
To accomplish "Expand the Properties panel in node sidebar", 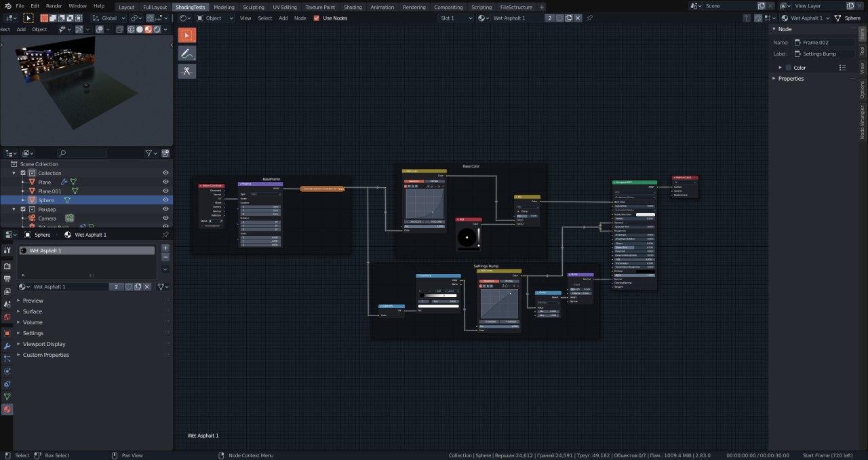I will click(x=791, y=79).
